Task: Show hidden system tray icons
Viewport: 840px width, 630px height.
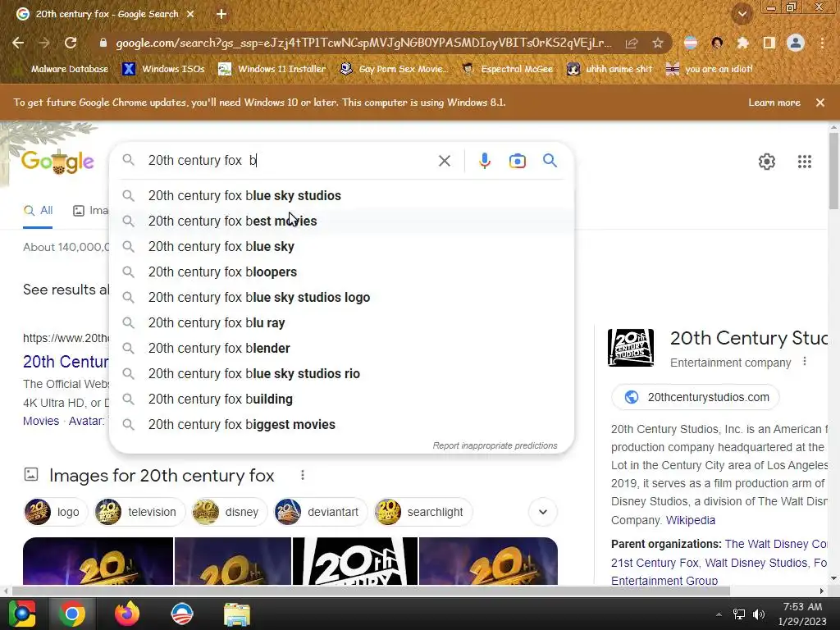Action: 719,614
